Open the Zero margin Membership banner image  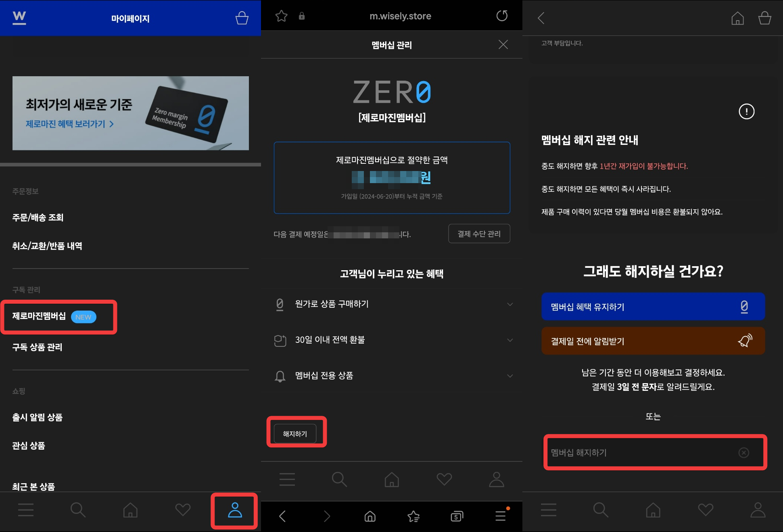point(131,113)
